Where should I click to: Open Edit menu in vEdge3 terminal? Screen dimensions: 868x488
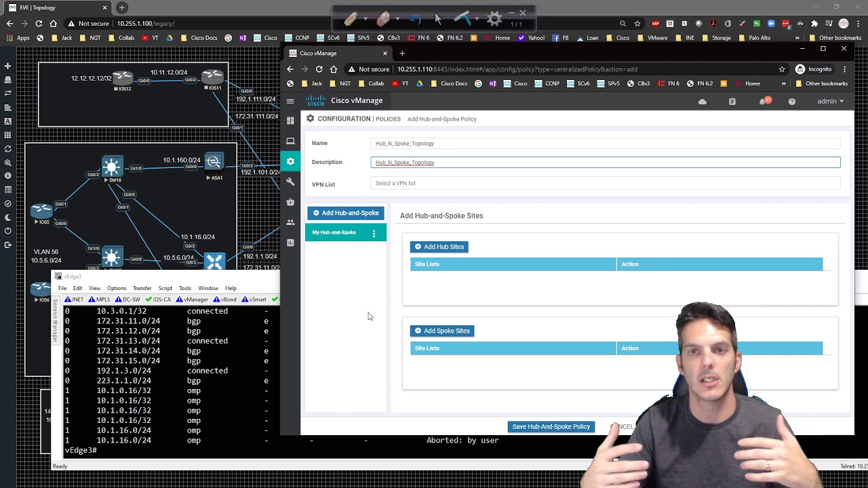pyautogui.click(x=78, y=288)
